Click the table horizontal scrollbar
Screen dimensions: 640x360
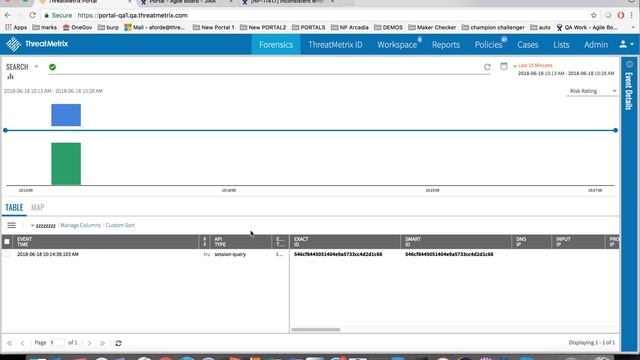point(316,329)
